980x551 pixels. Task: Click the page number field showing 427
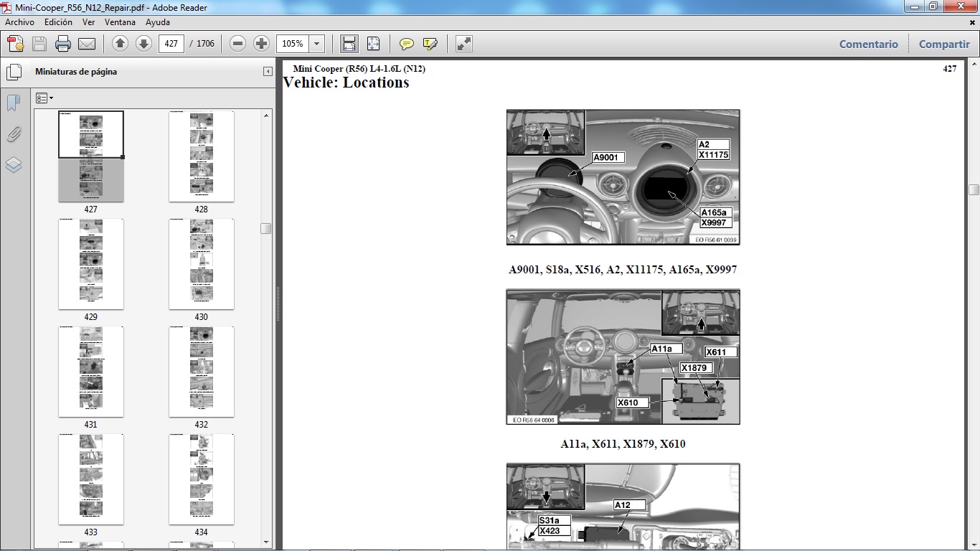[171, 44]
